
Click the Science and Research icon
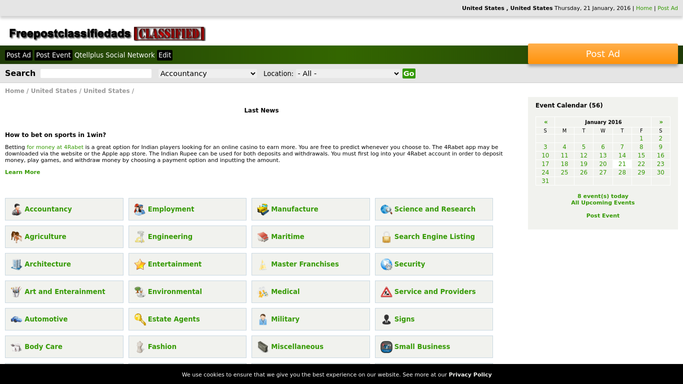click(386, 209)
